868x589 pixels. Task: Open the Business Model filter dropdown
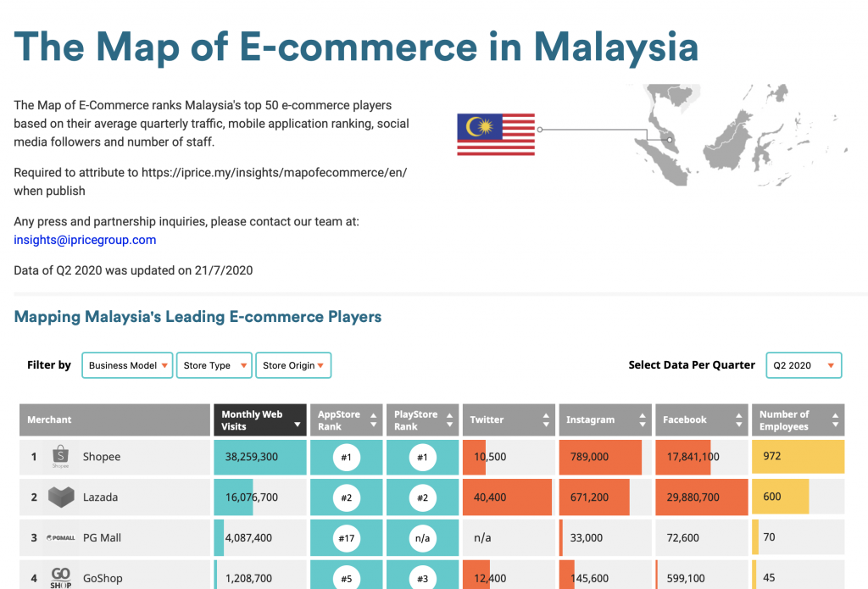(127, 365)
